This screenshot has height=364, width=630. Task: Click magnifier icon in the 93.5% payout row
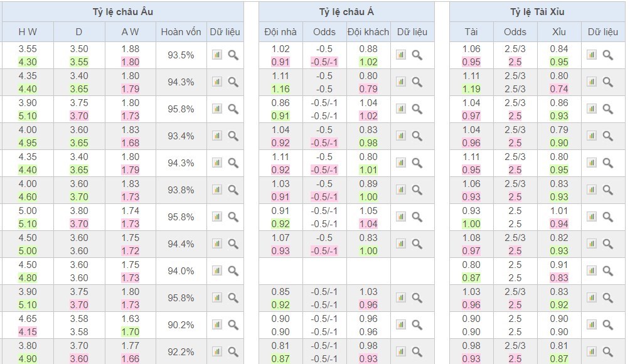233,55
